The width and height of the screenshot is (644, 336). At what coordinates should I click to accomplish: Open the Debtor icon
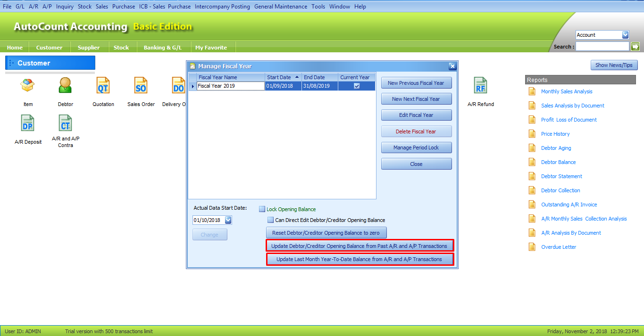(66, 86)
